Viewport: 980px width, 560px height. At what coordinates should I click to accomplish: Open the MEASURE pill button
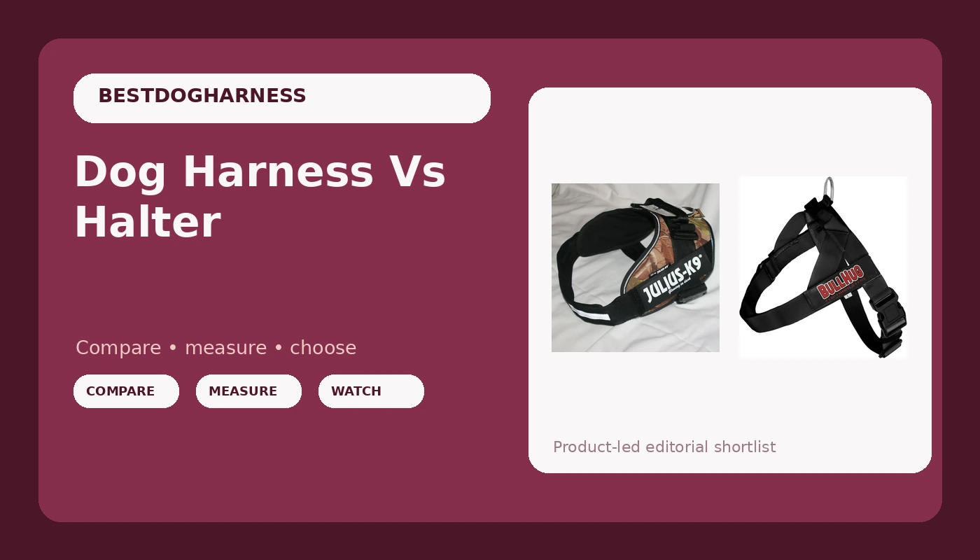coord(248,391)
